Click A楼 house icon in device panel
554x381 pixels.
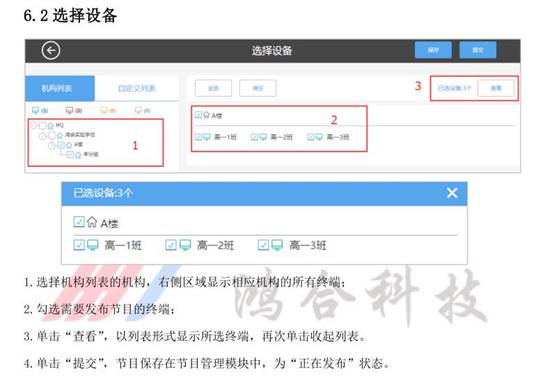pyautogui.click(x=207, y=115)
